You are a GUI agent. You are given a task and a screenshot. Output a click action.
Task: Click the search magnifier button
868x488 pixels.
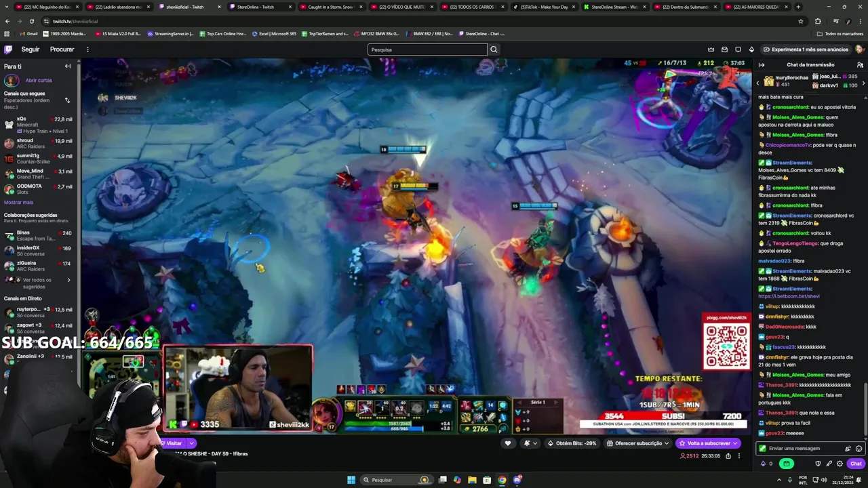tap(494, 49)
